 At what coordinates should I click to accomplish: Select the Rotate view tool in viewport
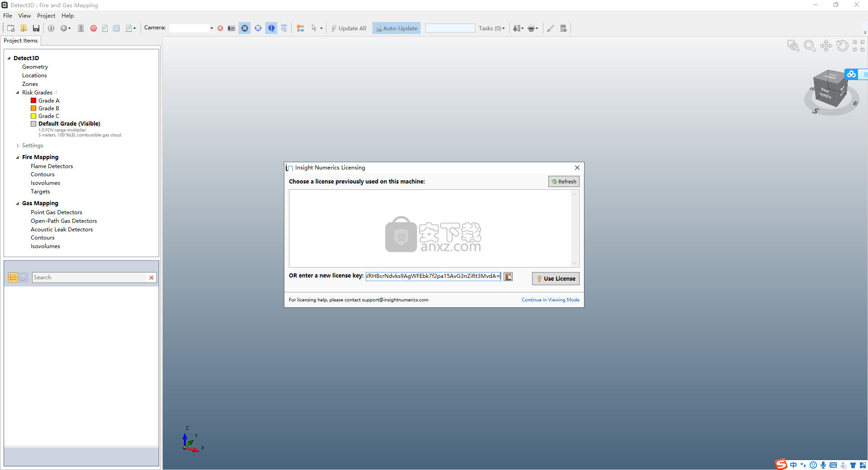click(x=842, y=46)
